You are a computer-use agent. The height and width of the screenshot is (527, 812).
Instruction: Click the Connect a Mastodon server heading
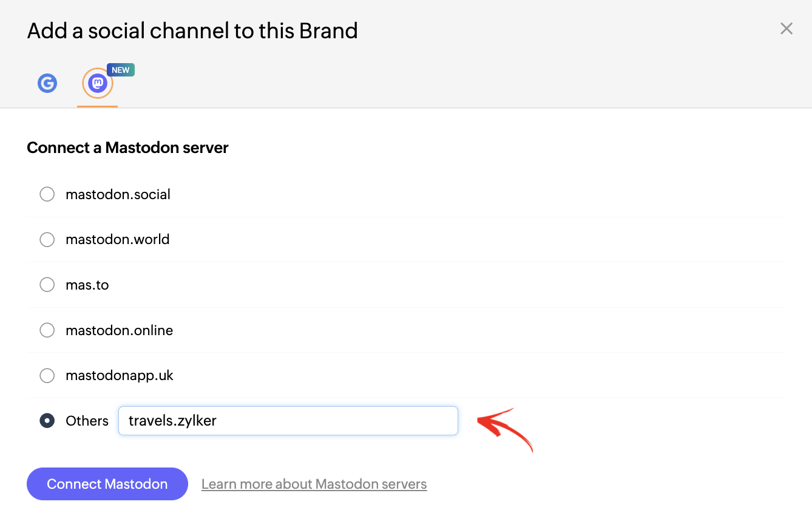click(127, 148)
